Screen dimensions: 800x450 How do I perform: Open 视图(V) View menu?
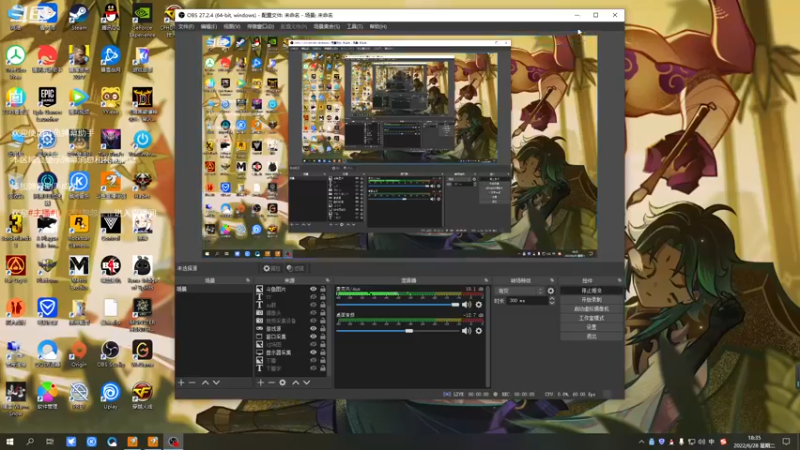pyautogui.click(x=232, y=27)
